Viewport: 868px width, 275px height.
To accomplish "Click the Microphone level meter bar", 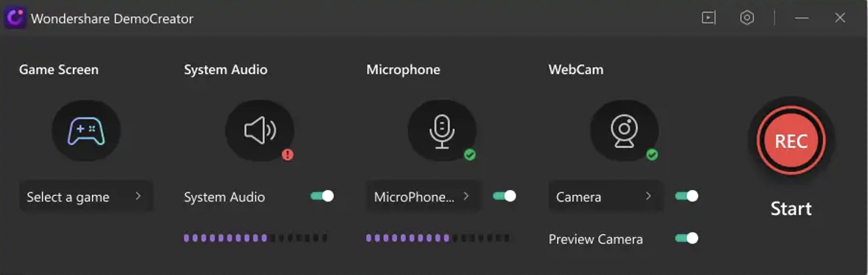I will coord(438,239).
